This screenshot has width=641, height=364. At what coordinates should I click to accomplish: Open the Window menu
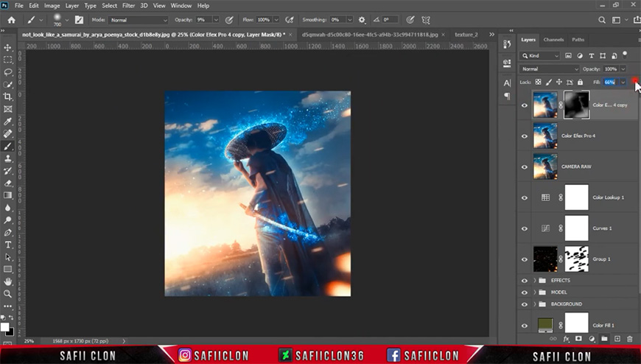181,6
